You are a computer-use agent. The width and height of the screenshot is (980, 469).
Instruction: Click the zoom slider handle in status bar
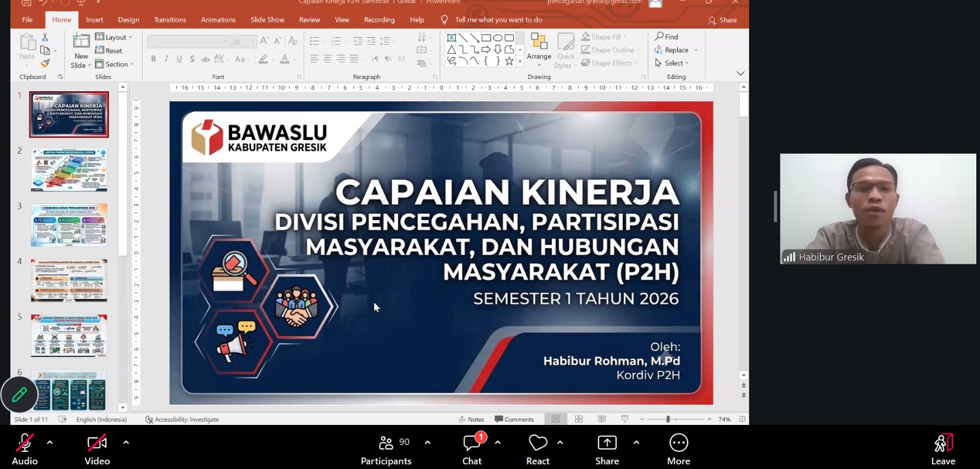point(668,419)
